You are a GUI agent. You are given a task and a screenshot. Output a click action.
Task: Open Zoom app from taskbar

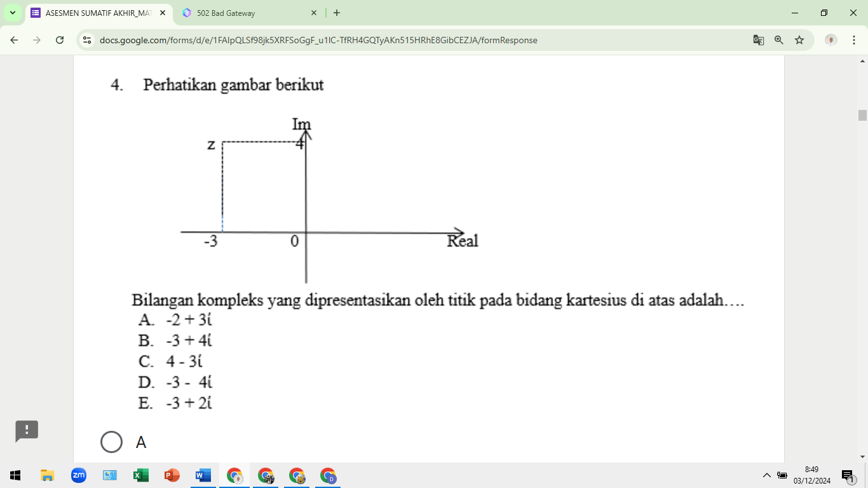click(x=79, y=475)
